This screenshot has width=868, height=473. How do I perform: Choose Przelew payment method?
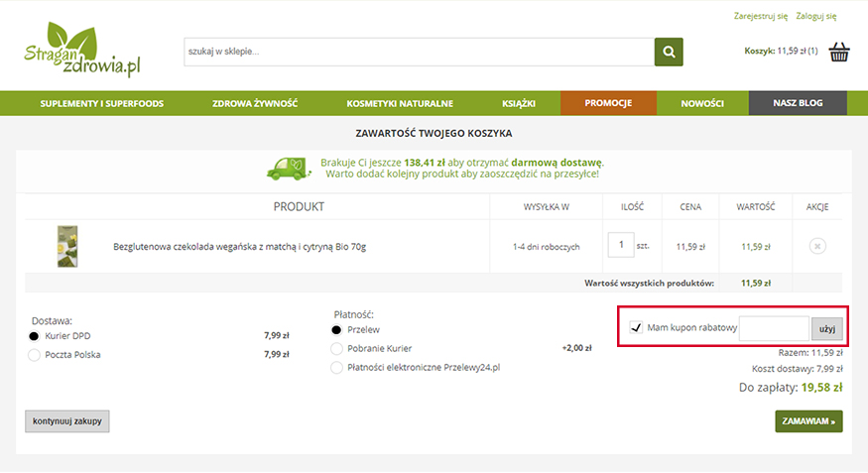(x=337, y=329)
